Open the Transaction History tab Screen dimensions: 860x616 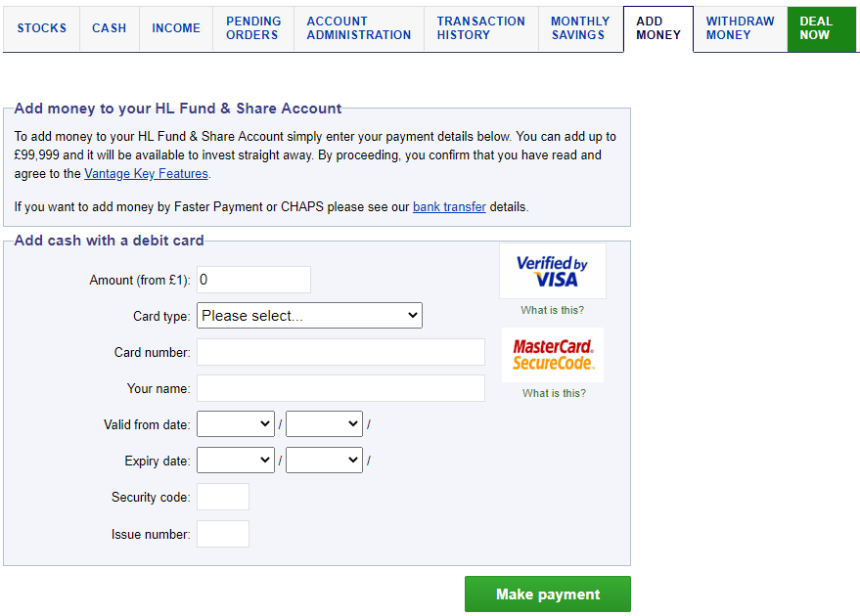(x=480, y=28)
